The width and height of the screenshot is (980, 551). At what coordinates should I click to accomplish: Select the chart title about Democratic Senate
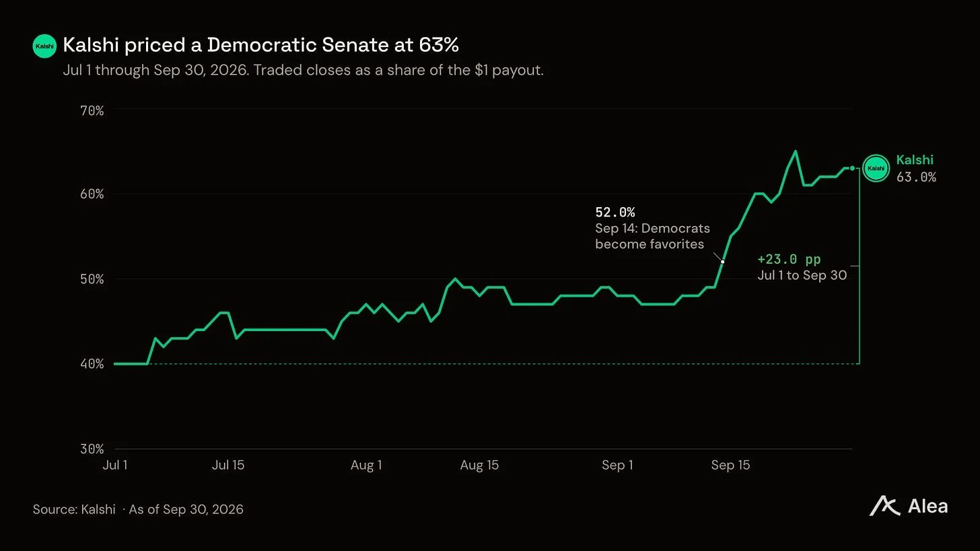[x=260, y=45]
